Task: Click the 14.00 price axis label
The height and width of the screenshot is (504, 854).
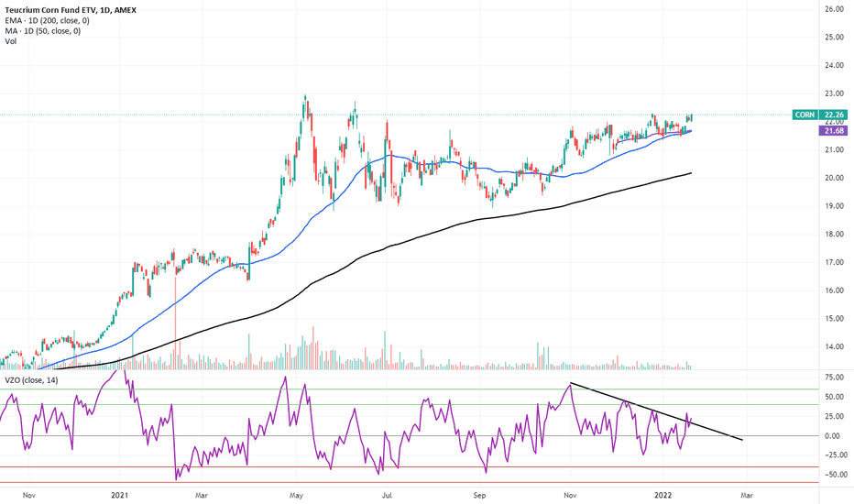Action: pyautogui.click(x=835, y=346)
